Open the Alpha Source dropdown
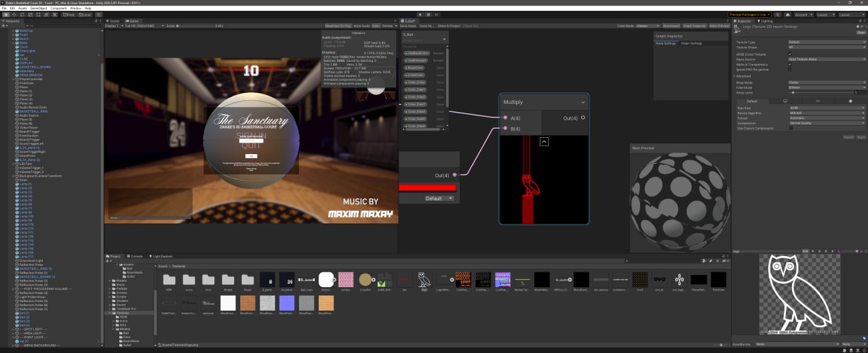868x353 pixels. pyautogui.click(x=827, y=59)
